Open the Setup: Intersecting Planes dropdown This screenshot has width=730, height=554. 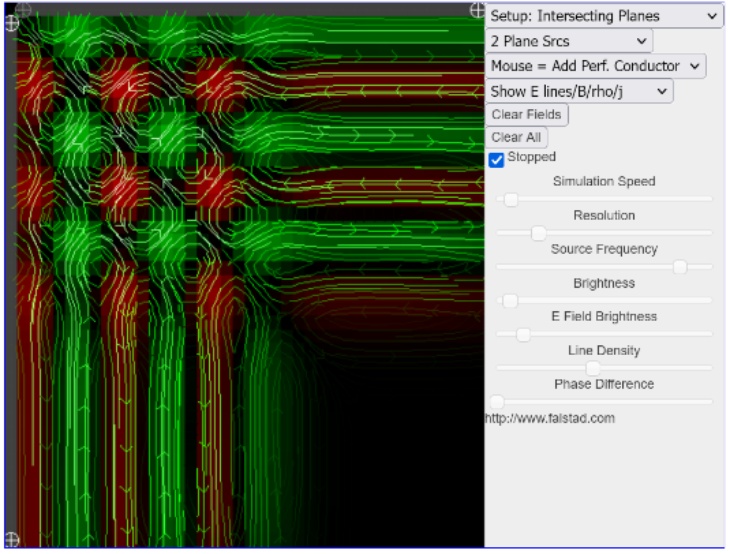604,16
